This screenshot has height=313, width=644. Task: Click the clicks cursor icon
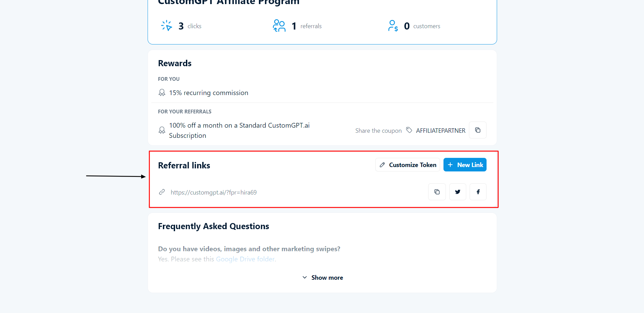(x=167, y=26)
